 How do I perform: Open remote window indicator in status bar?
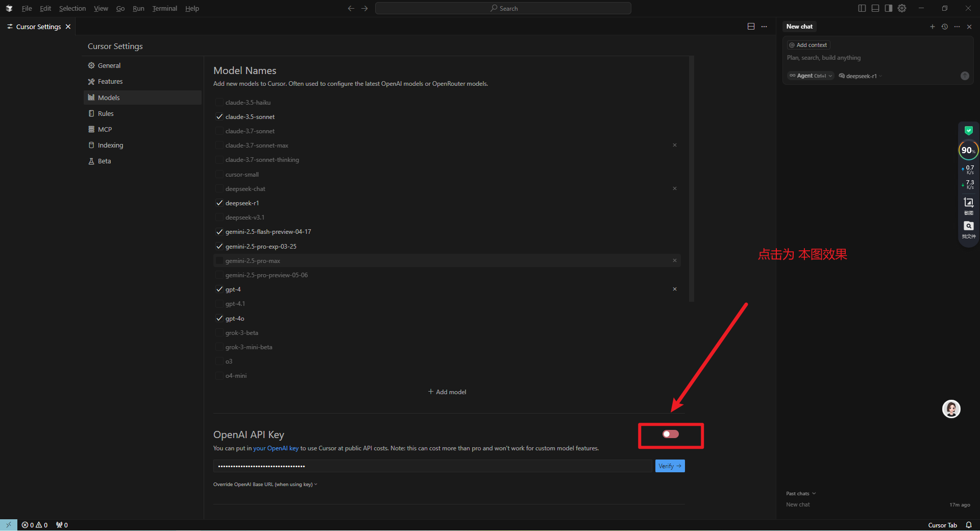(9, 525)
